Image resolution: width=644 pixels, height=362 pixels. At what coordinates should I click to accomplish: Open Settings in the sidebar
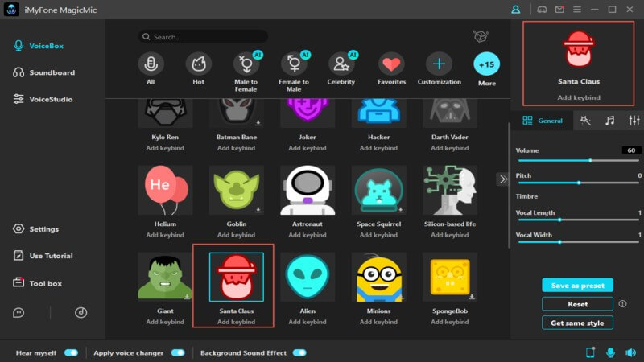[35, 229]
